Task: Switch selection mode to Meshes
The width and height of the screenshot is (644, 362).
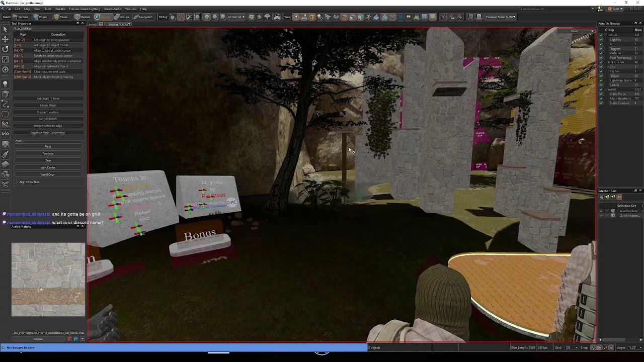Action: click(x=83, y=17)
